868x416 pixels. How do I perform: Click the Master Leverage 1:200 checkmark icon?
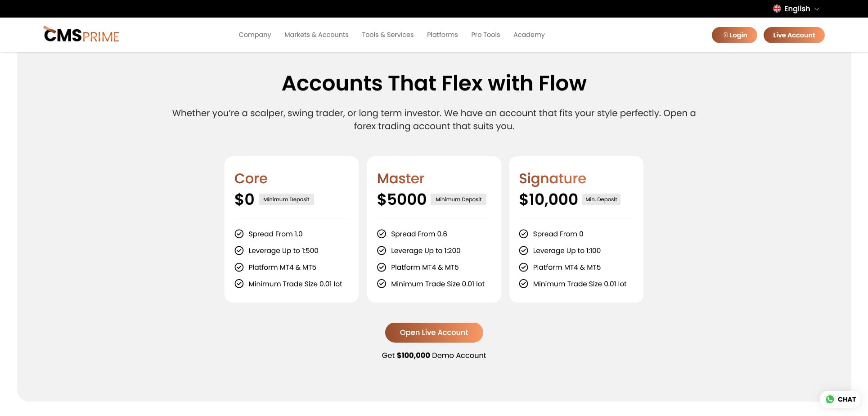(382, 250)
